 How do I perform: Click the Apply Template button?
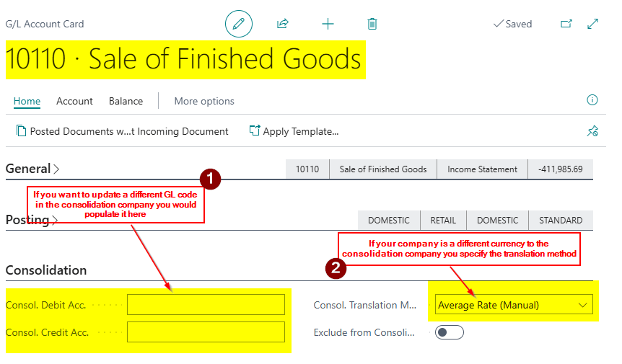pyautogui.click(x=294, y=131)
